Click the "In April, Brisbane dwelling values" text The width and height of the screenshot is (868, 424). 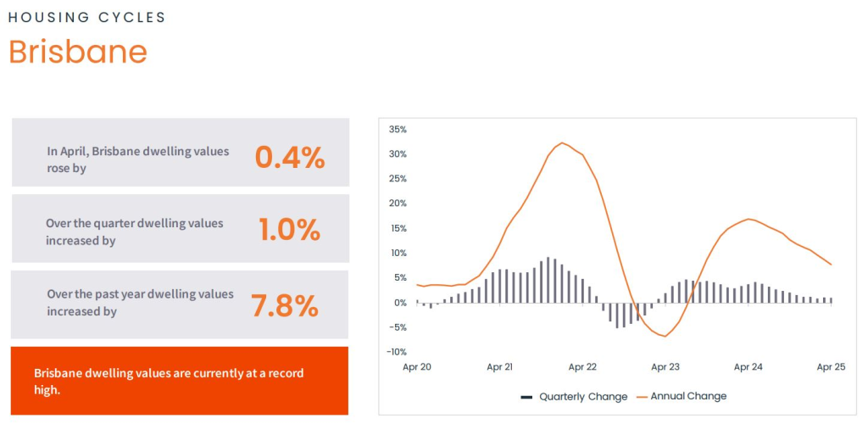pyautogui.click(x=138, y=151)
